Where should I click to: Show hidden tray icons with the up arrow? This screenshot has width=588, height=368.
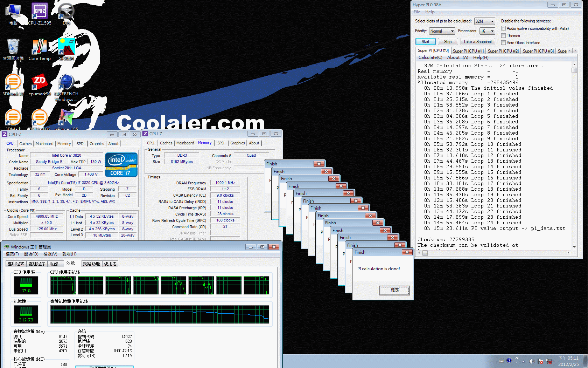pyautogui.click(x=524, y=361)
